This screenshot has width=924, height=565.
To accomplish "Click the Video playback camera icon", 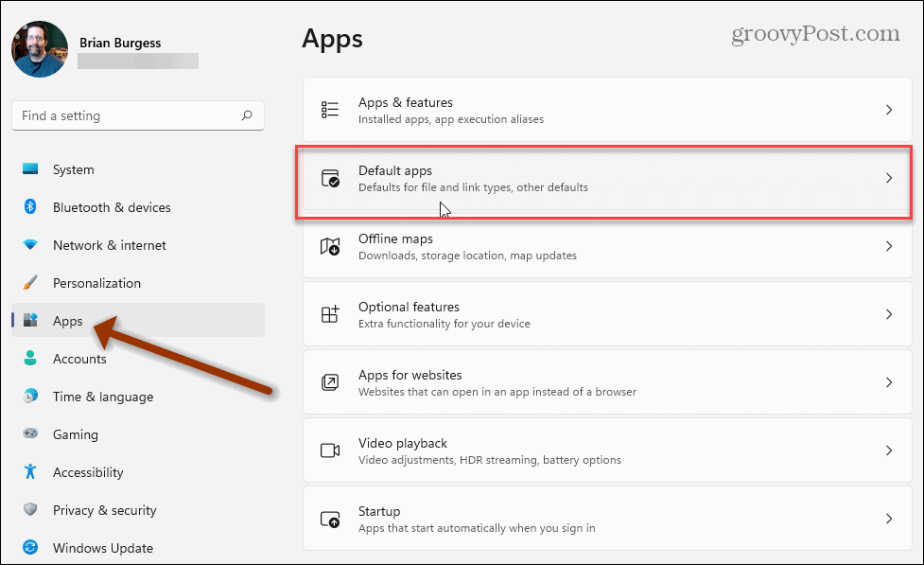I will point(330,450).
